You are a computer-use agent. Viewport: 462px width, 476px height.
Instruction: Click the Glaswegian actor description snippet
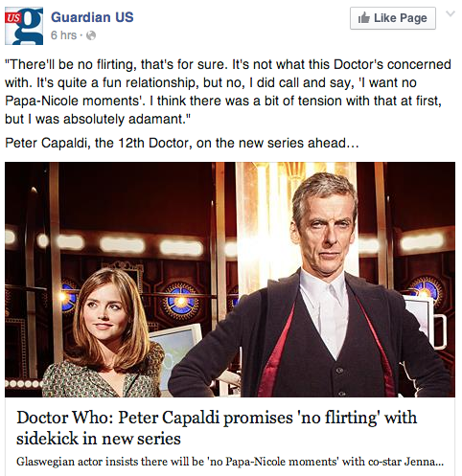(x=230, y=462)
